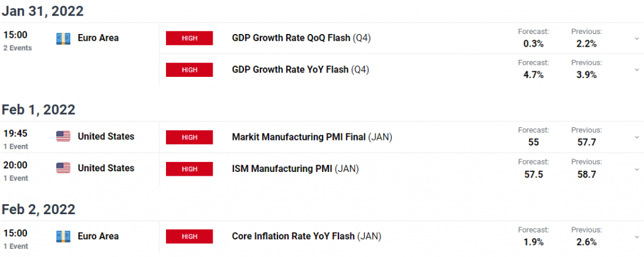Viewport: 644px width, 257px height.
Task: Click the Euro Area flag icon for Jan 31
Action: point(64,38)
